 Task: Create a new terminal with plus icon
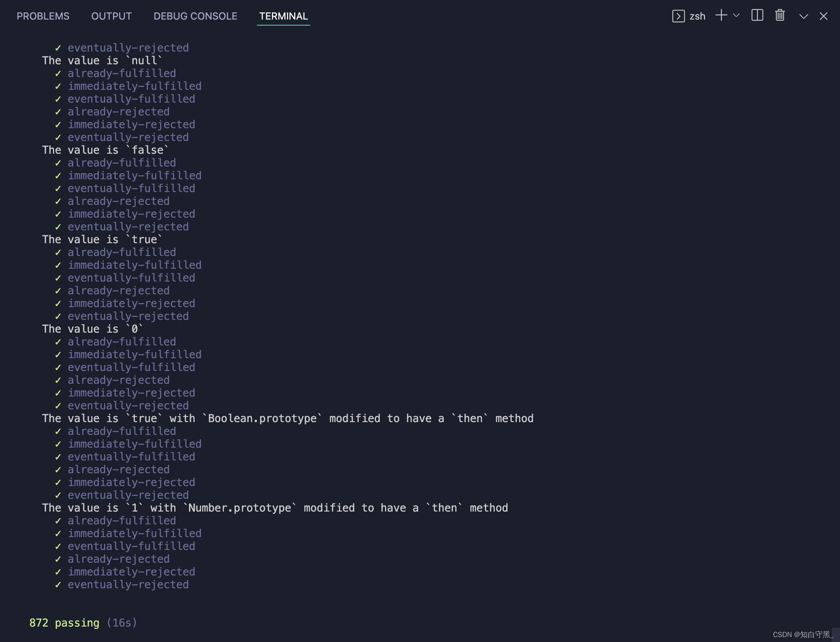click(x=721, y=15)
